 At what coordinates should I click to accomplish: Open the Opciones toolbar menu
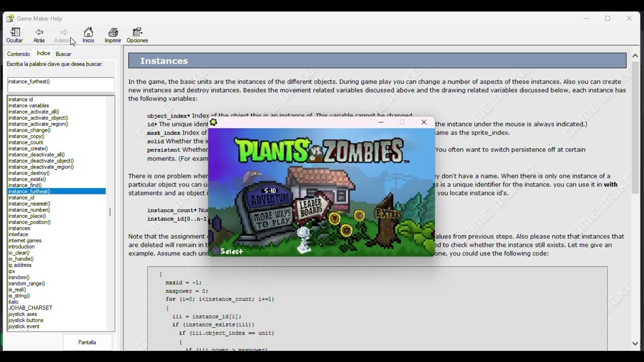137,35
